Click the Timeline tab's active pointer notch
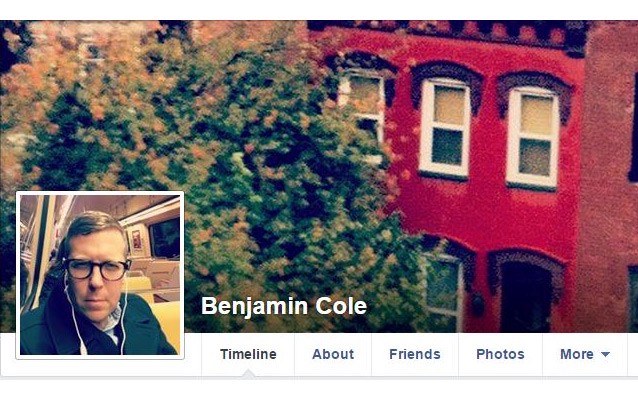The image size is (638, 400). (248, 373)
